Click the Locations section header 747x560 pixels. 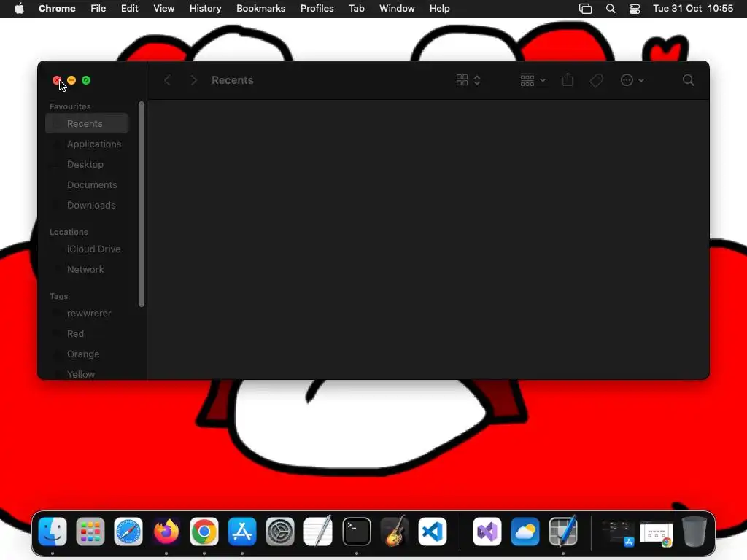[69, 232]
